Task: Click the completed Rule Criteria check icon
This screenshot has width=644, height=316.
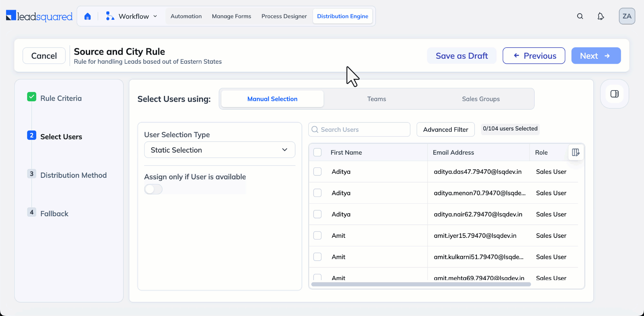Action: click(32, 97)
